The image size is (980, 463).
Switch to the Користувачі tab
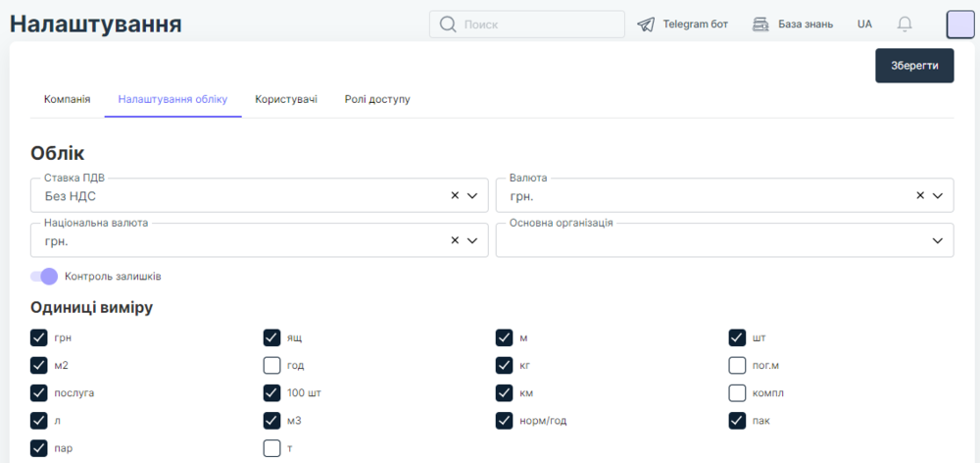click(286, 99)
